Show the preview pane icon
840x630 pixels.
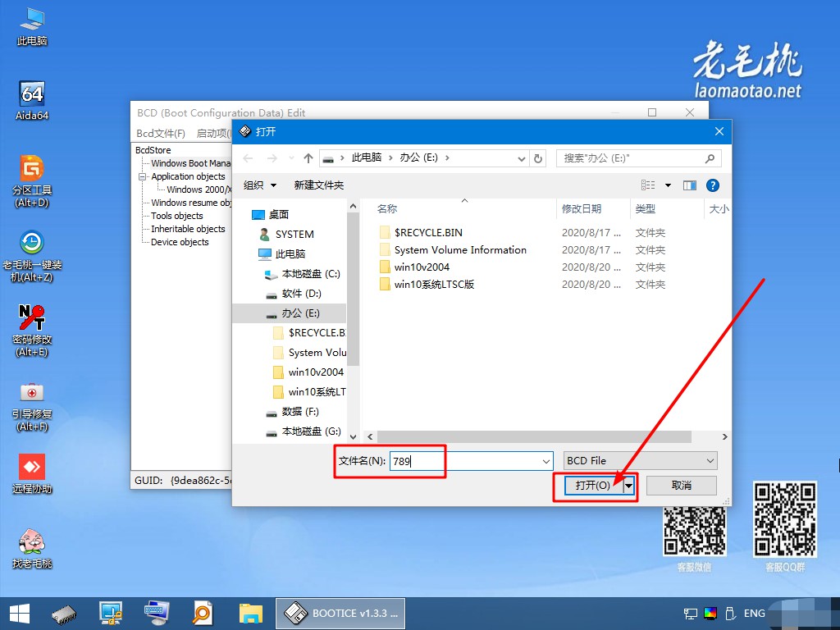click(x=690, y=185)
